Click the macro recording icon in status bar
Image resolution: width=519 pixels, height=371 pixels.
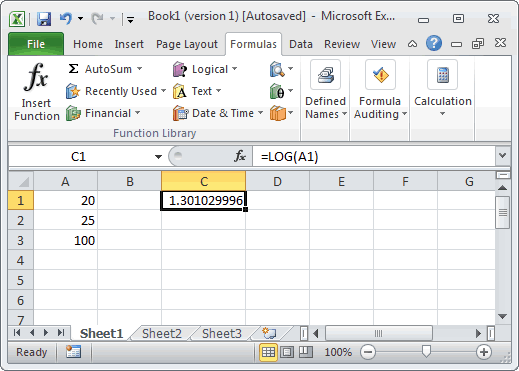point(73,352)
